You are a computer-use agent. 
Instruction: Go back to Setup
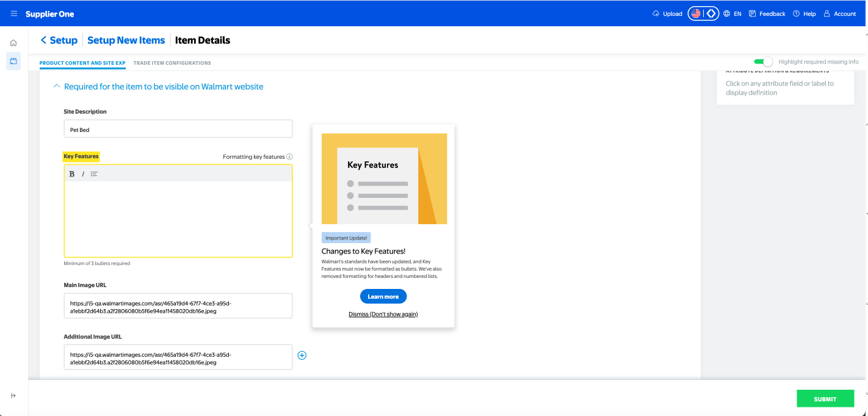[x=59, y=40]
